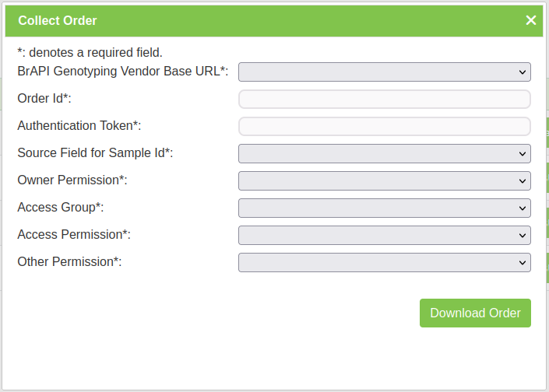This screenshot has width=549, height=392.
Task: Click the Other Permission label
Action: click(x=69, y=261)
